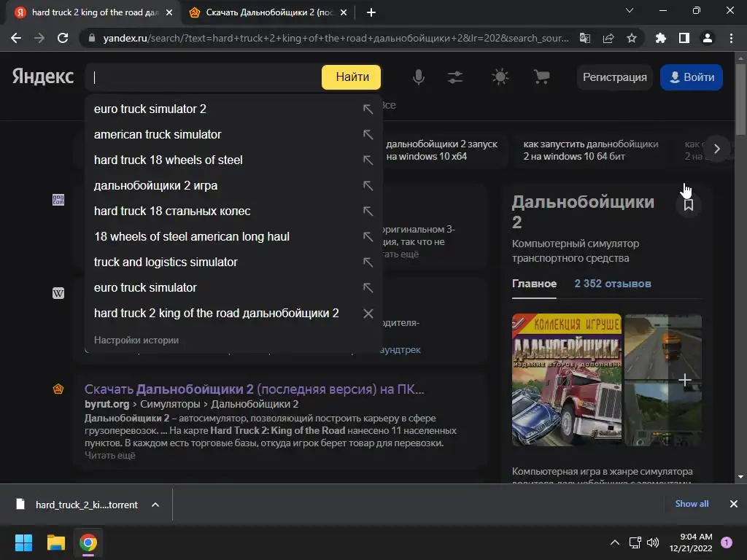This screenshot has width=747, height=560.
Task: Open the shopping cart icon in Yandex header
Action: click(x=541, y=77)
